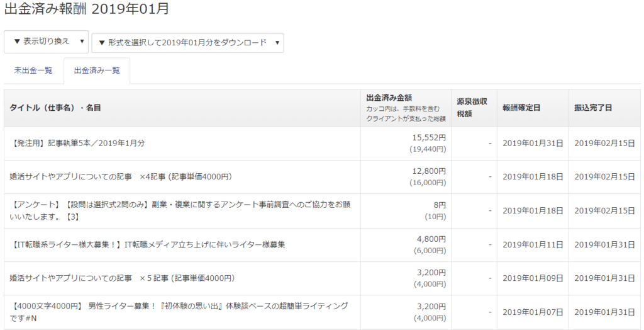This screenshot has width=644, height=330.
Task: Open the 副業・複業に関するアンケート job link
Action: (180, 211)
